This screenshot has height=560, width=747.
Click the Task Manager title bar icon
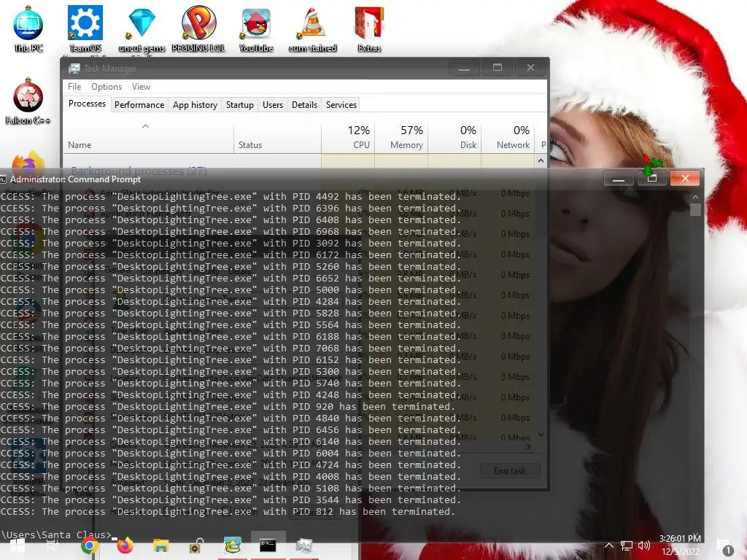tap(74, 69)
